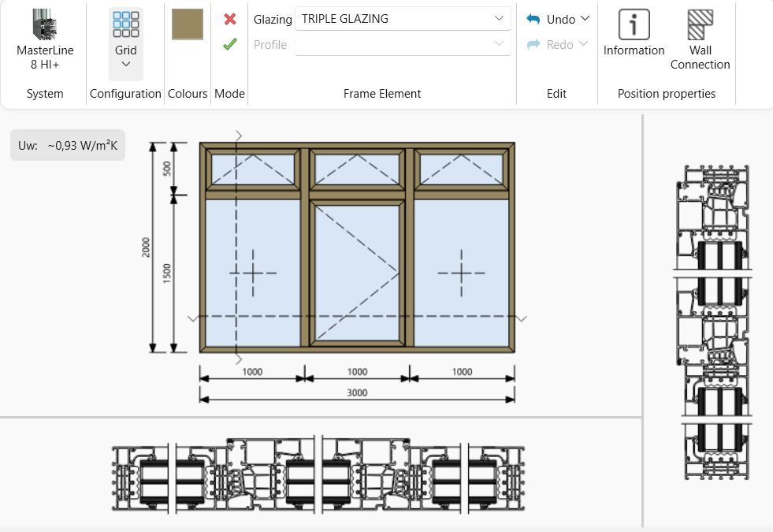Select the top-left tilt window pane

pyautogui.click(x=253, y=169)
